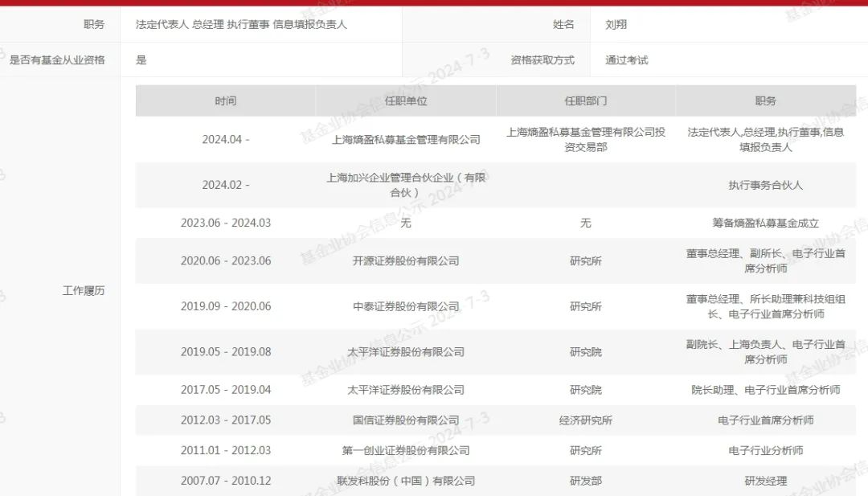Click the 时间 column header
Image resolution: width=868 pixels, height=496 pixels.
[x=225, y=100]
